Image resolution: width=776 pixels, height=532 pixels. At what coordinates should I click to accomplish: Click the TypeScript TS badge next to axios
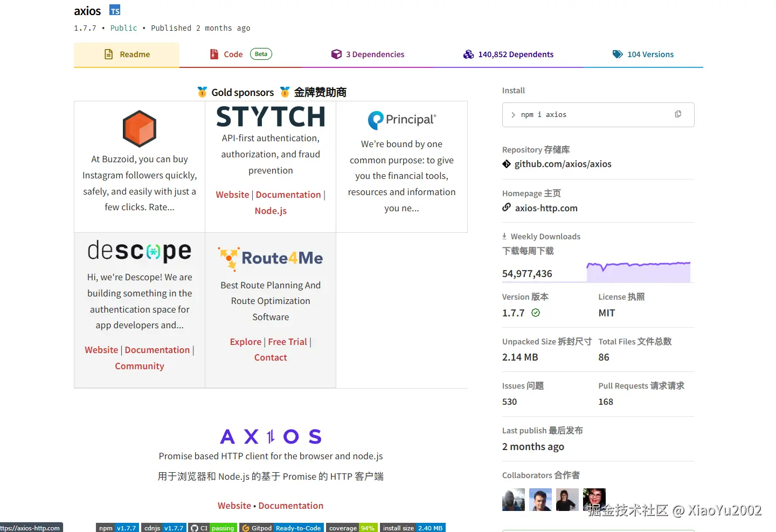pos(115,10)
